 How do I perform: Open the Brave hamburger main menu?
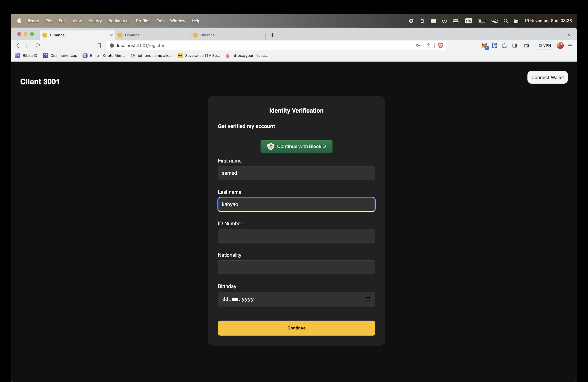pyautogui.click(x=570, y=46)
